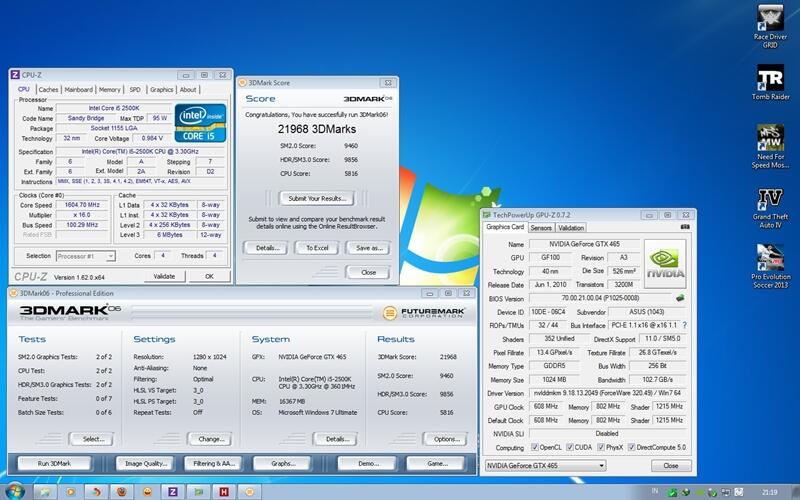Click the CPU-Z Name field Intel Core i5 2500K
This screenshot has width=800, height=500.
pos(113,108)
